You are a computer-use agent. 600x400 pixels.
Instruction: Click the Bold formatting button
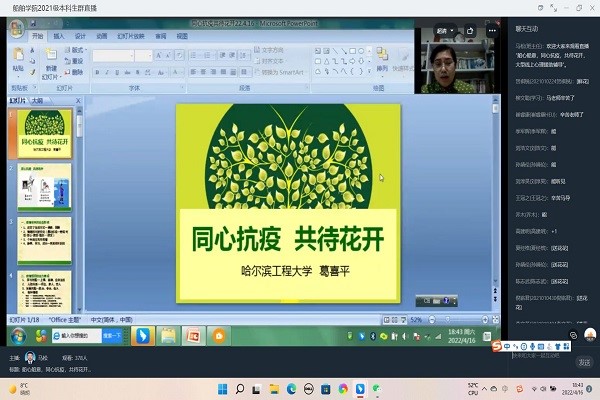(96, 73)
